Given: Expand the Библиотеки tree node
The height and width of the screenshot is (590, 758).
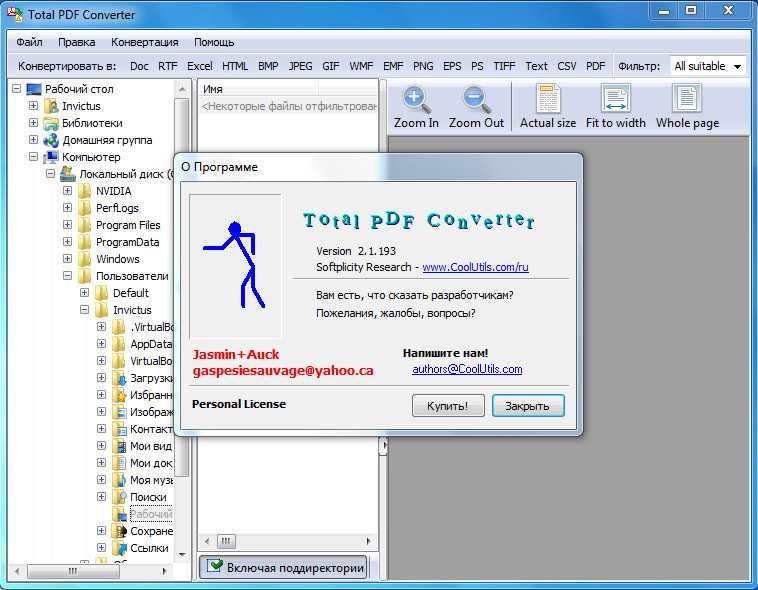Looking at the screenshot, I should click(33, 123).
